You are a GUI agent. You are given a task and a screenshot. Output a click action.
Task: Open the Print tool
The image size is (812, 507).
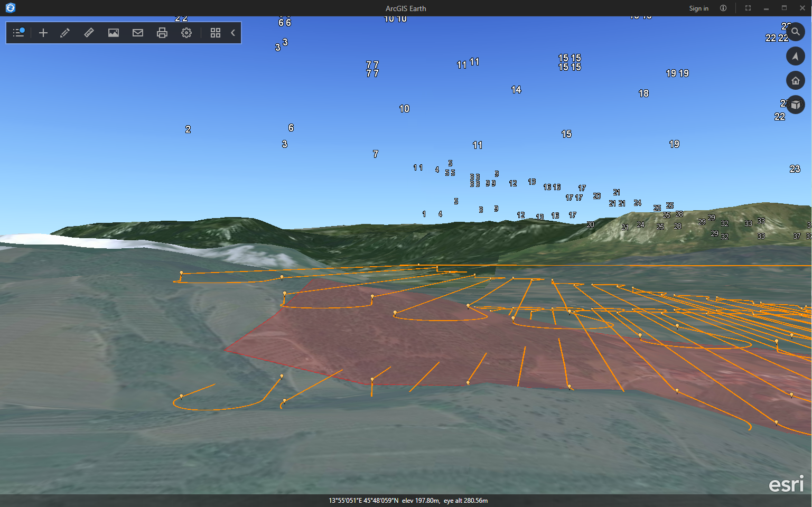(162, 32)
